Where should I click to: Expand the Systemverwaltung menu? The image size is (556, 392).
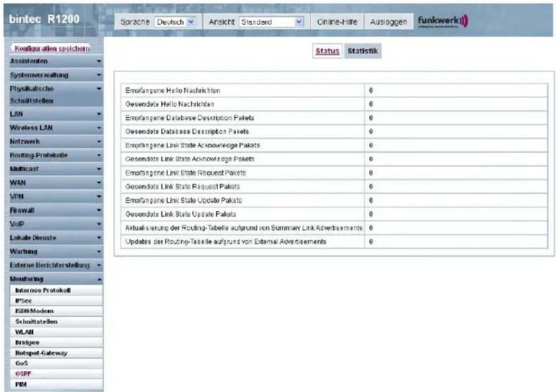pyautogui.click(x=54, y=75)
